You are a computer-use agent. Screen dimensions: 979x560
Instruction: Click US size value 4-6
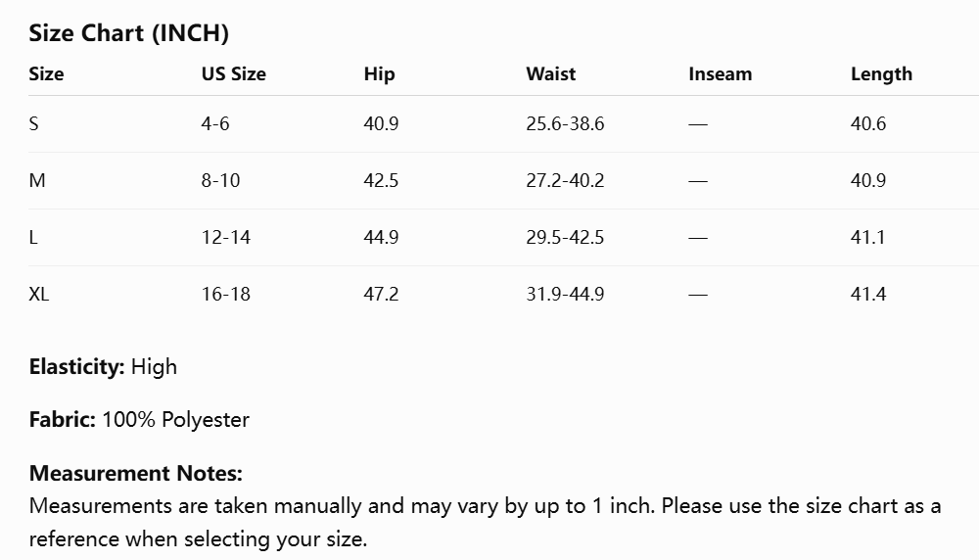tap(214, 123)
